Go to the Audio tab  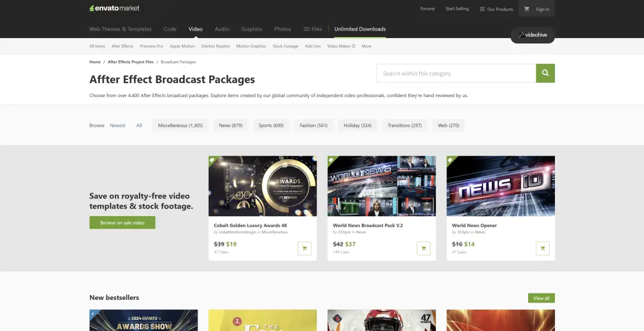pyautogui.click(x=222, y=29)
